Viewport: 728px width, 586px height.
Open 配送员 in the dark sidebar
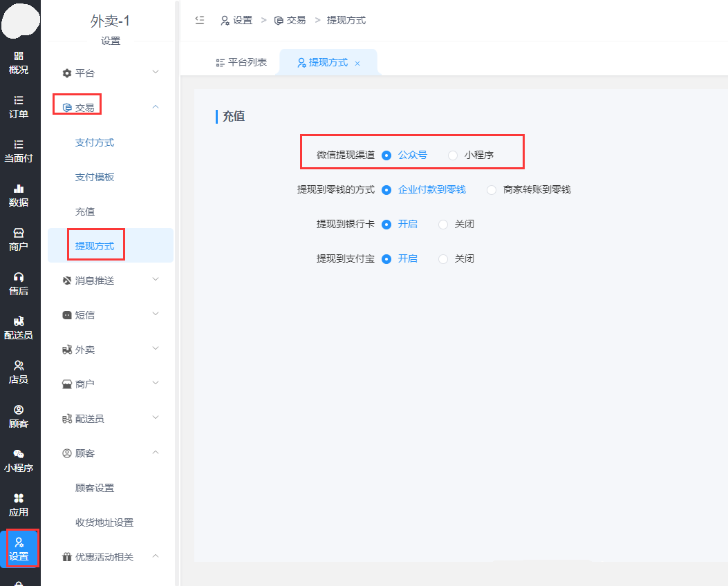(19, 328)
